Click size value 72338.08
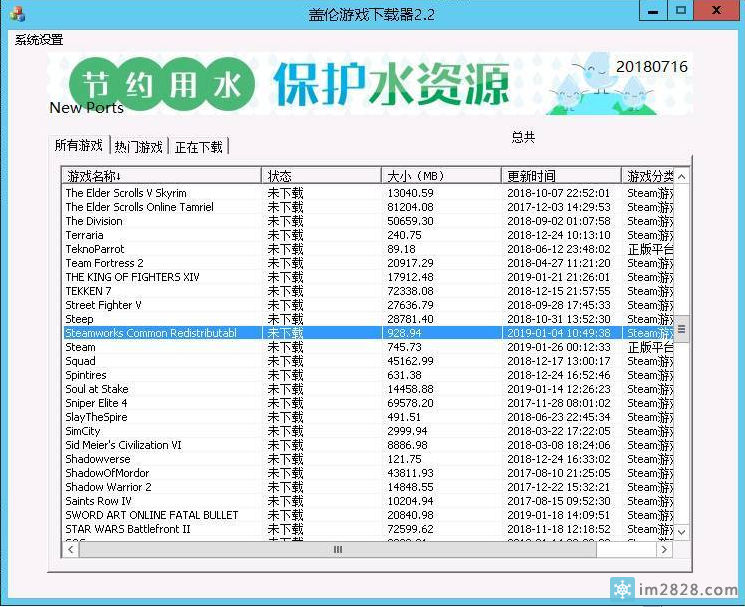Image resolution: width=745 pixels, height=607 pixels. [x=411, y=291]
